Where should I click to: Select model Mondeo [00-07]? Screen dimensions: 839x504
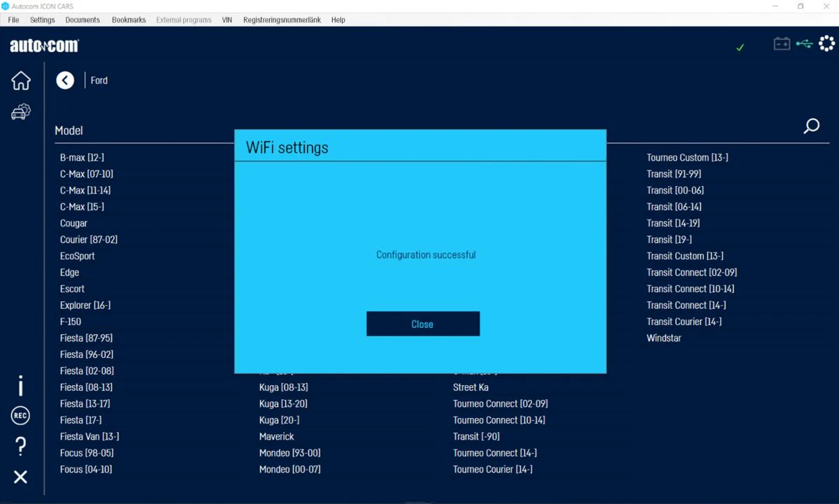click(290, 470)
